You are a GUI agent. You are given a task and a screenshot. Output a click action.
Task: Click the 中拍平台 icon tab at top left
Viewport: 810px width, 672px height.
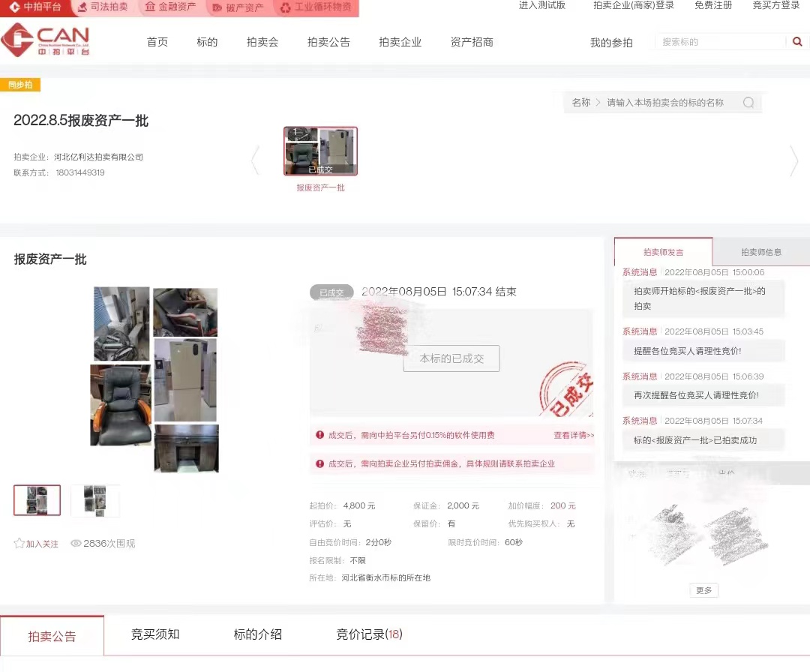click(35, 7)
